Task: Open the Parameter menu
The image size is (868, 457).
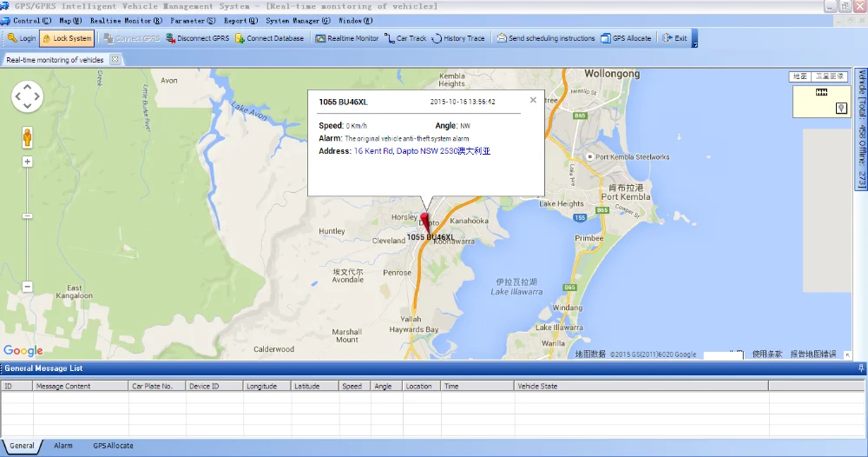Action: click(x=192, y=20)
